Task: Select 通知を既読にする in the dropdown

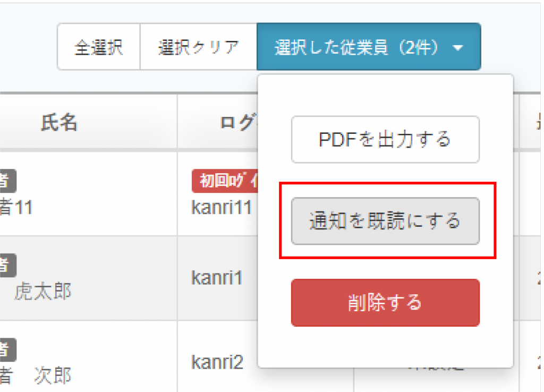Action: coord(385,221)
